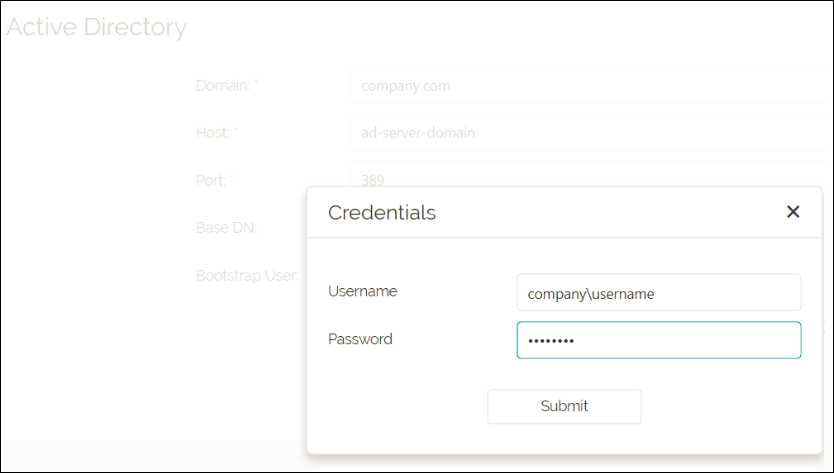
Task: Click the required asterisk beside Domain
Action: coord(257,83)
